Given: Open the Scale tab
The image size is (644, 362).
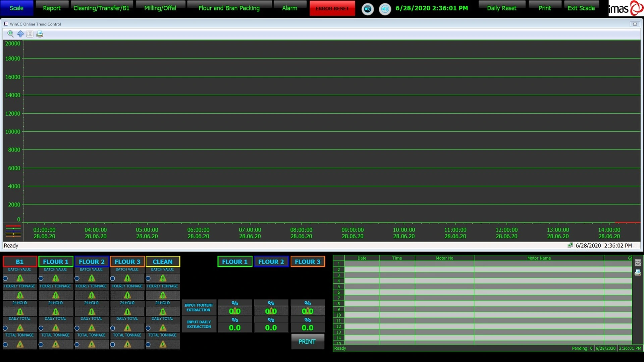Looking at the screenshot, I should [x=16, y=8].
